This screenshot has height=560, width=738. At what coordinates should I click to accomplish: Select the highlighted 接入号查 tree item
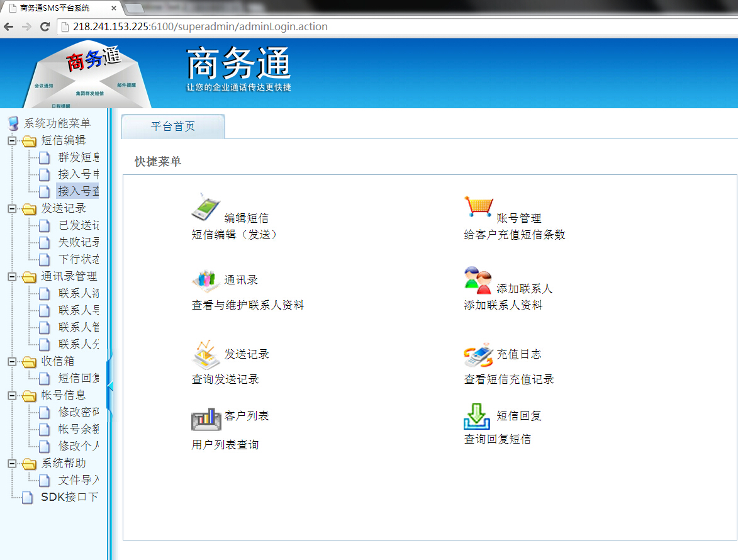(x=78, y=191)
